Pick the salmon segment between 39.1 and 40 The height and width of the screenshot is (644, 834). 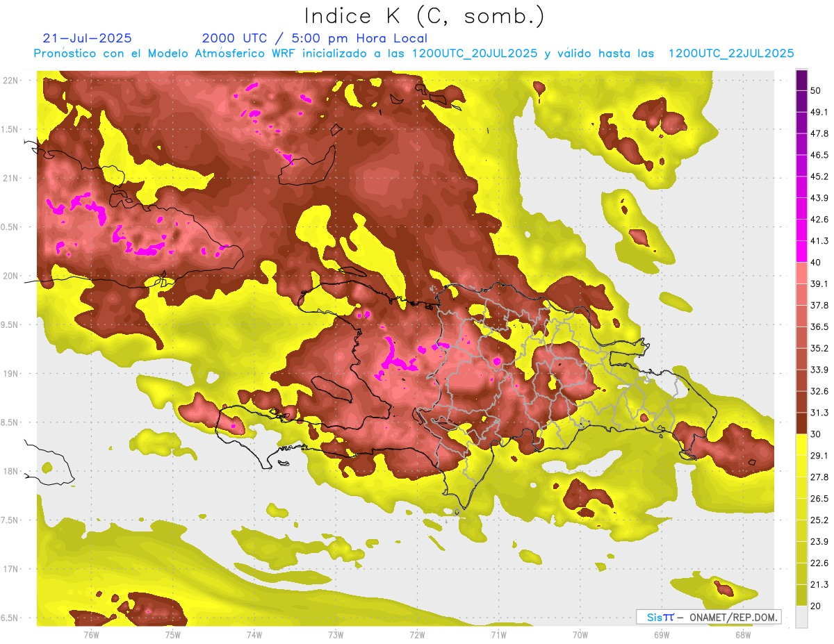point(801,273)
